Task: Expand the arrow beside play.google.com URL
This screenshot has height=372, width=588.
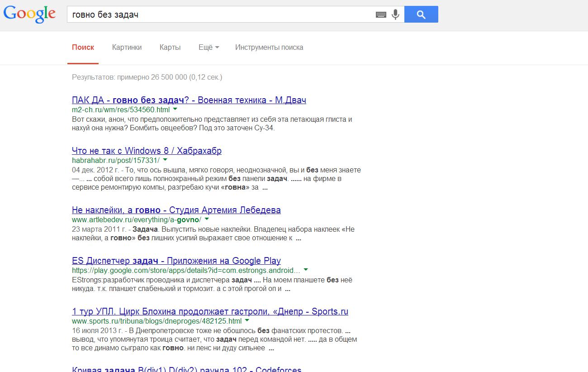Action: click(306, 270)
